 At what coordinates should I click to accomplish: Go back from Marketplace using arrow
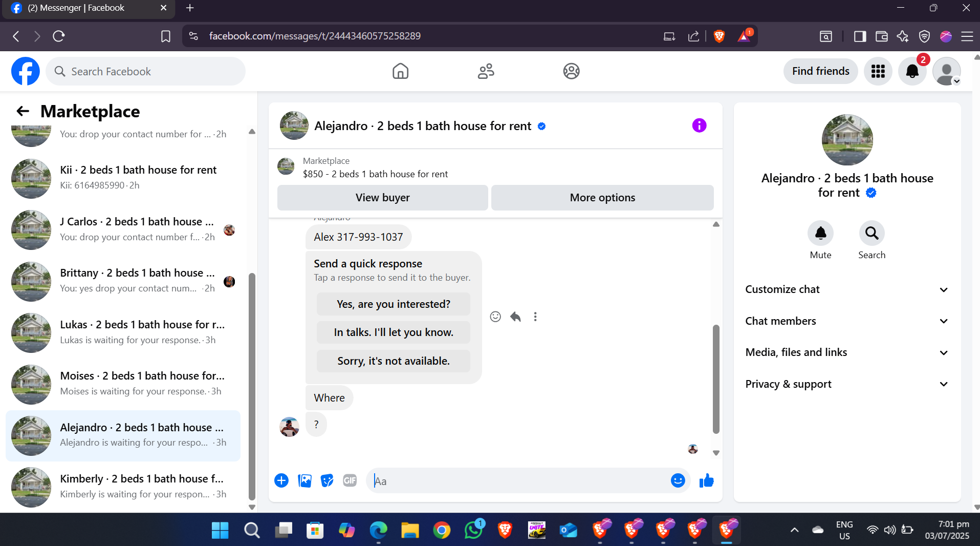pos(23,111)
